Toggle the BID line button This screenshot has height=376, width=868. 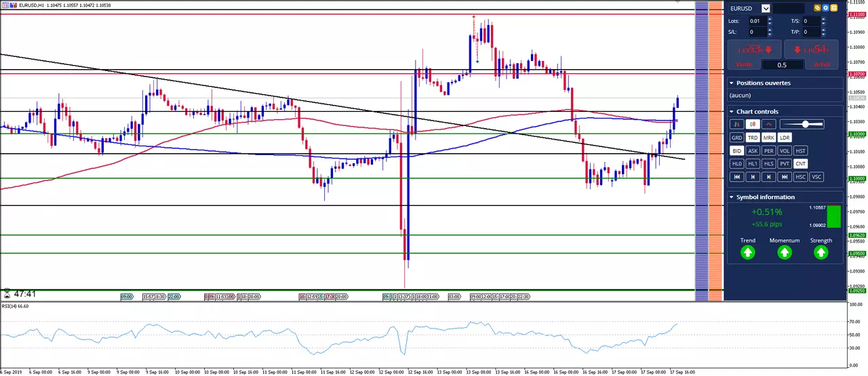tap(737, 151)
